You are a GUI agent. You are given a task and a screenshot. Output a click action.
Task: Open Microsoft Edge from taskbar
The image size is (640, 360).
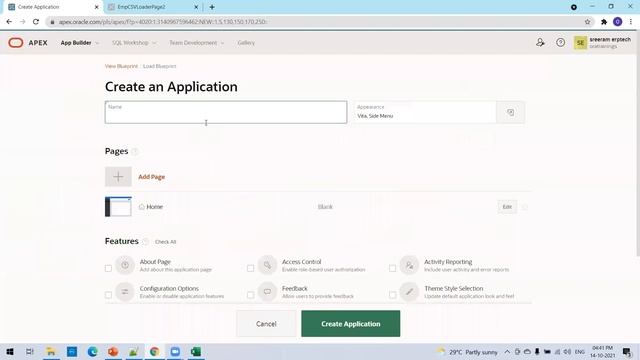[x=92, y=351]
